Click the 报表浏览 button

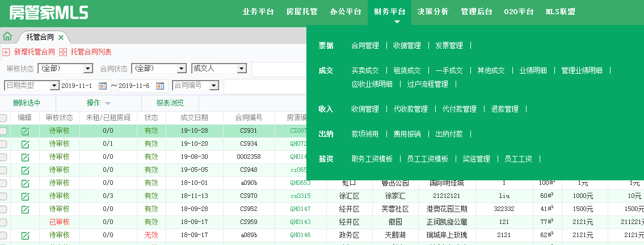point(170,103)
